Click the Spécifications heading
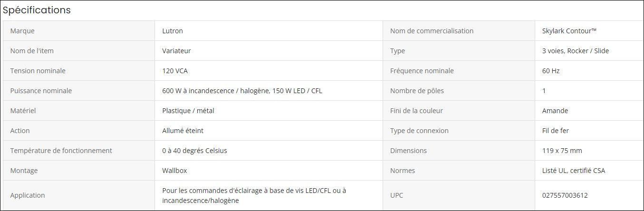This screenshot has width=644, height=211. [x=37, y=10]
